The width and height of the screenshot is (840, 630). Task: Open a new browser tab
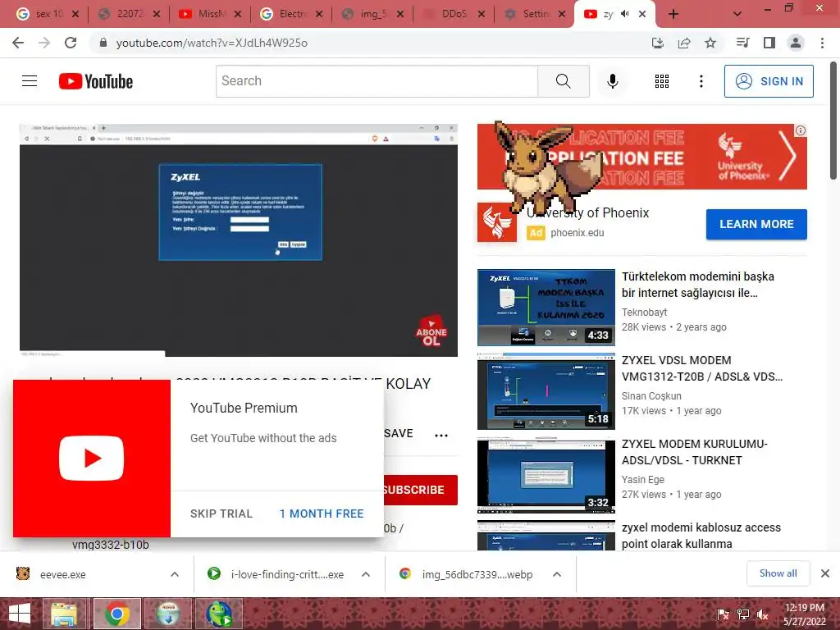click(673, 14)
